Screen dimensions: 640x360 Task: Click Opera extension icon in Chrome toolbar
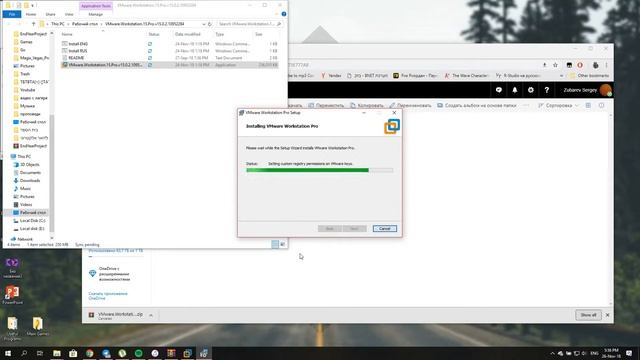(x=580, y=65)
